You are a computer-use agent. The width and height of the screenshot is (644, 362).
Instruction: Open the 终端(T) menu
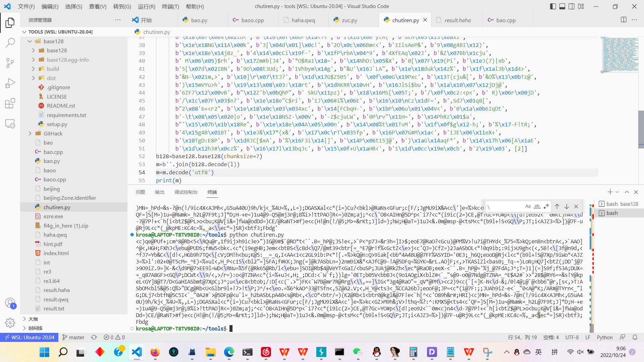coord(170,6)
